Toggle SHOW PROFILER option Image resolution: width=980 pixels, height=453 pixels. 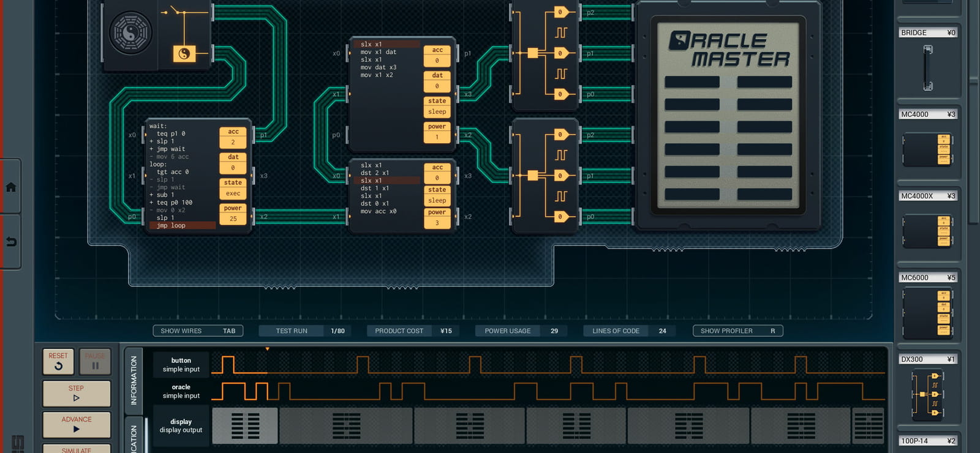(737, 331)
